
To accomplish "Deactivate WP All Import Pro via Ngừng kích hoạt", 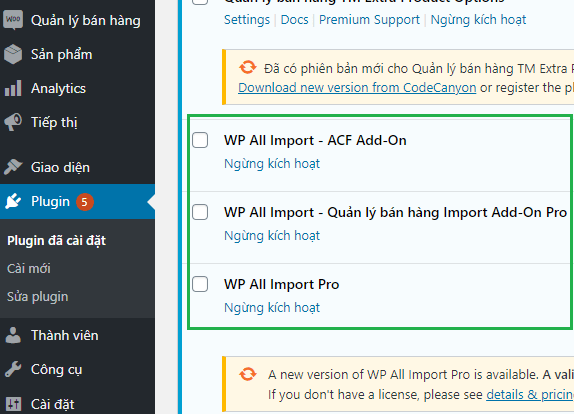I will tap(272, 308).
